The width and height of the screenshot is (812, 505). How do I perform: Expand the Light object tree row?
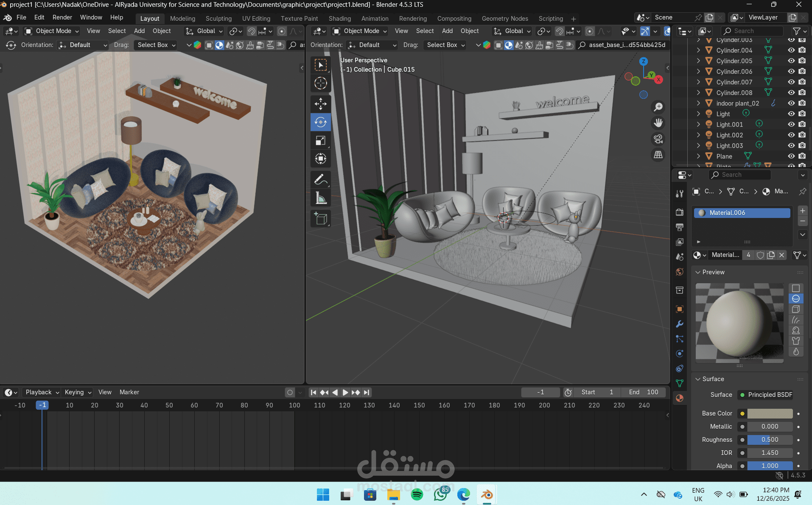point(698,114)
